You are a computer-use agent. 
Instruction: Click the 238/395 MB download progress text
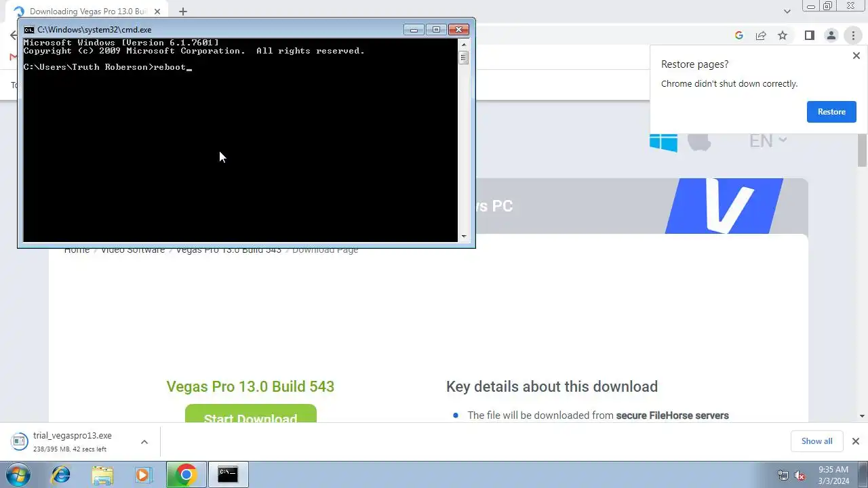[x=70, y=449]
